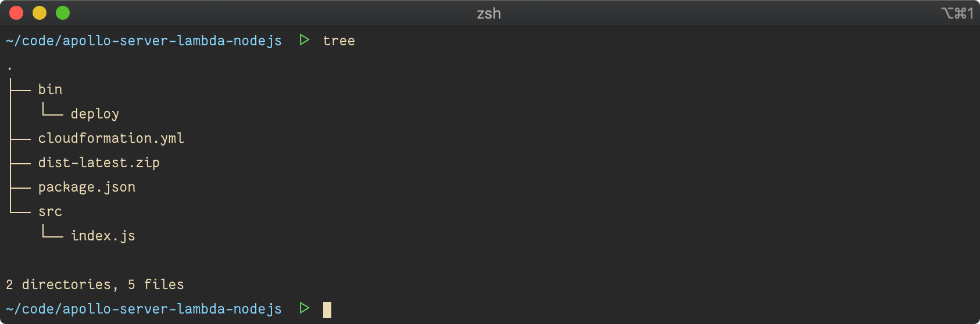
Task: Click the top prompt path apollo-server-lambda-nodejs
Action: pos(172,41)
